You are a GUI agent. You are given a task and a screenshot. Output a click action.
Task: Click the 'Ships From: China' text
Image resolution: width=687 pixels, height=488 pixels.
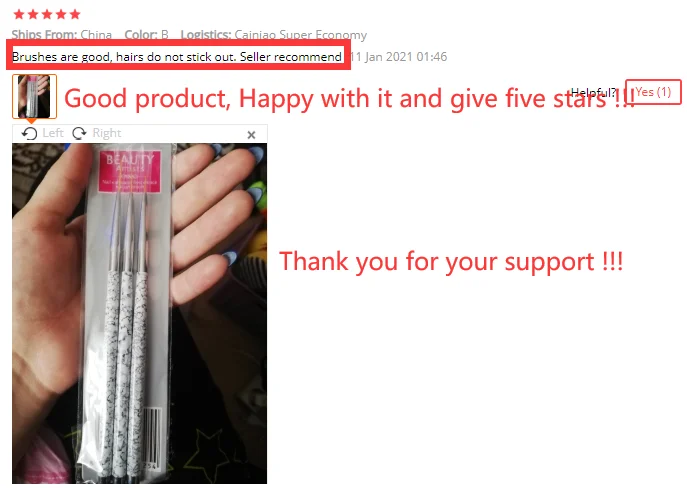(x=62, y=35)
